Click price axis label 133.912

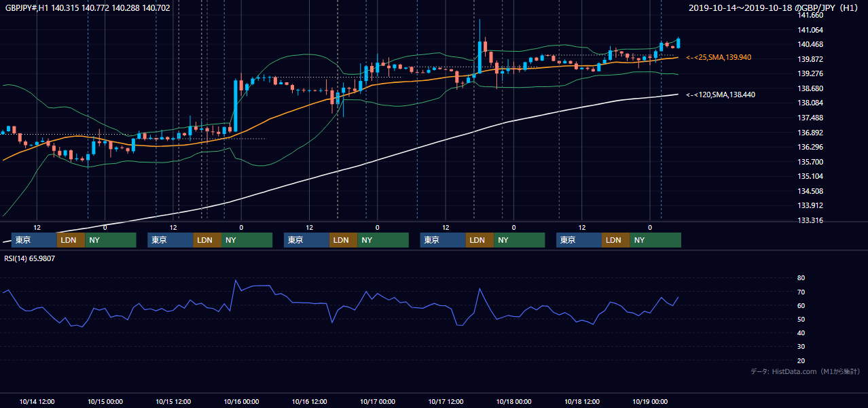(x=810, y=205)
